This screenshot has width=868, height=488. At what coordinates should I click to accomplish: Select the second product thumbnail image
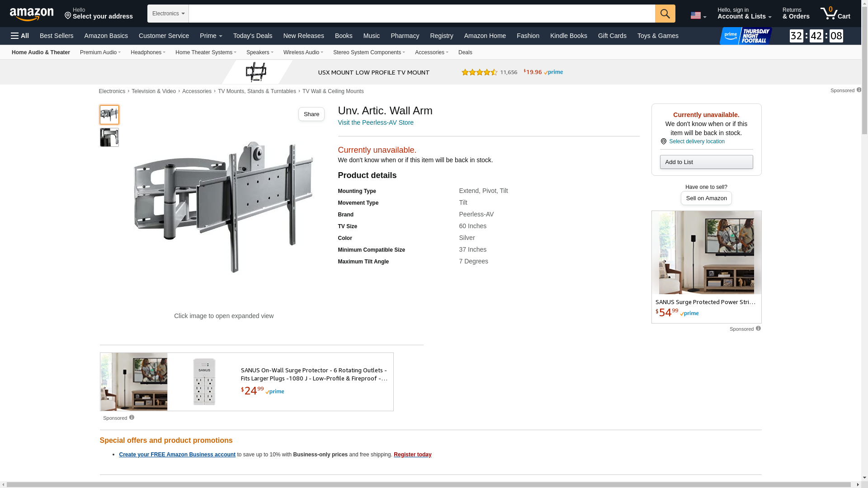[x=109, y=137]
